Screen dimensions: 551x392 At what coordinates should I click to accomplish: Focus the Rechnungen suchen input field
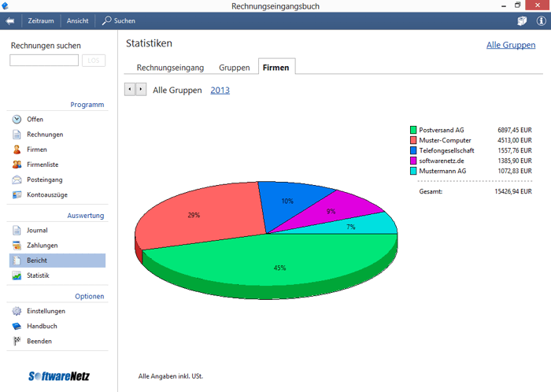44,60
